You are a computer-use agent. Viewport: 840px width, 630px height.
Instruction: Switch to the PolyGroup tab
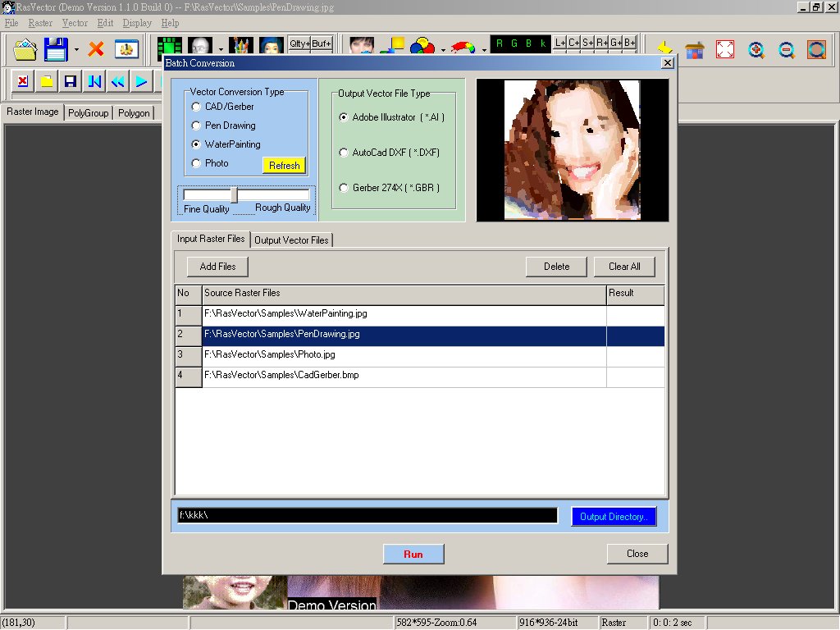[89, 113]
